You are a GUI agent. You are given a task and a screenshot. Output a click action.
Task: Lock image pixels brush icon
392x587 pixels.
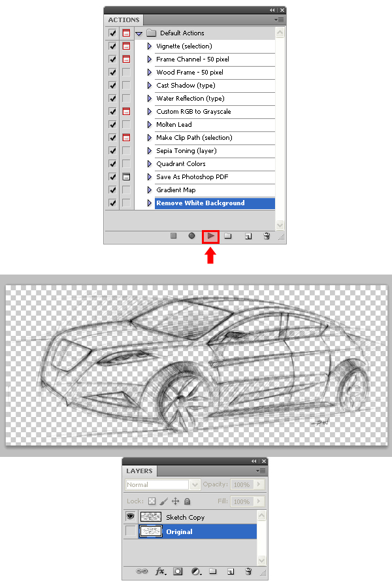[163, 501]
